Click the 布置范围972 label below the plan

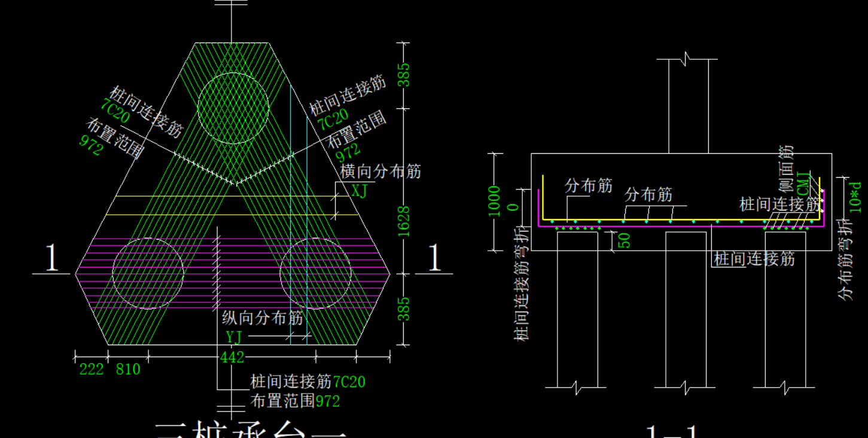(x=295, y=400)
